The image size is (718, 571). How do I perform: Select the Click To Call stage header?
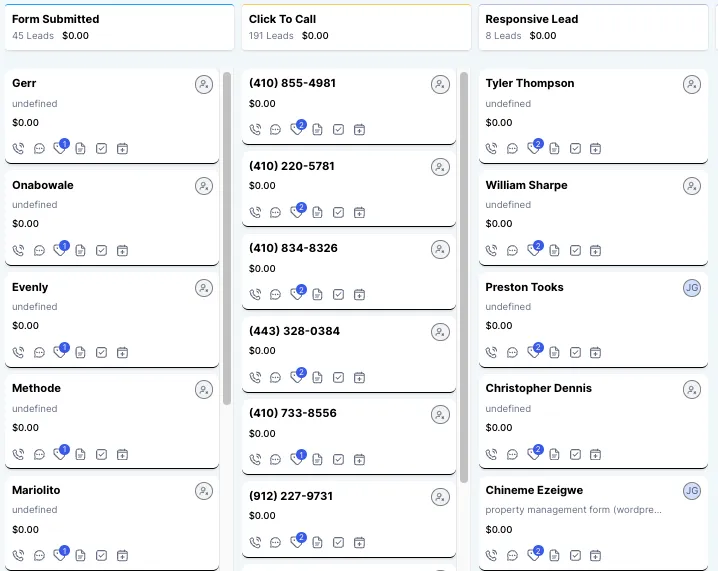tap(356, 27)
